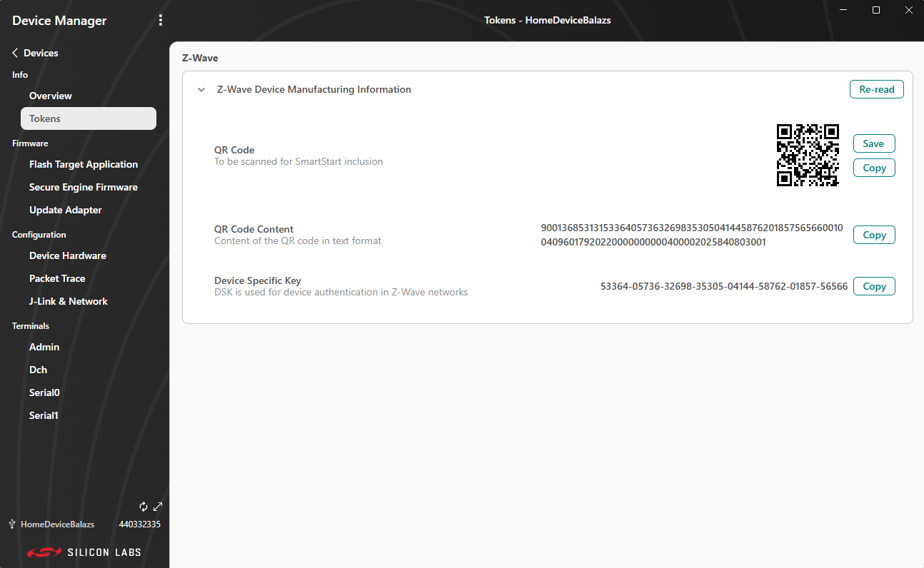924x568 pixels.
Task: Copy the Device Specific Key
Action: pos(874,286)
